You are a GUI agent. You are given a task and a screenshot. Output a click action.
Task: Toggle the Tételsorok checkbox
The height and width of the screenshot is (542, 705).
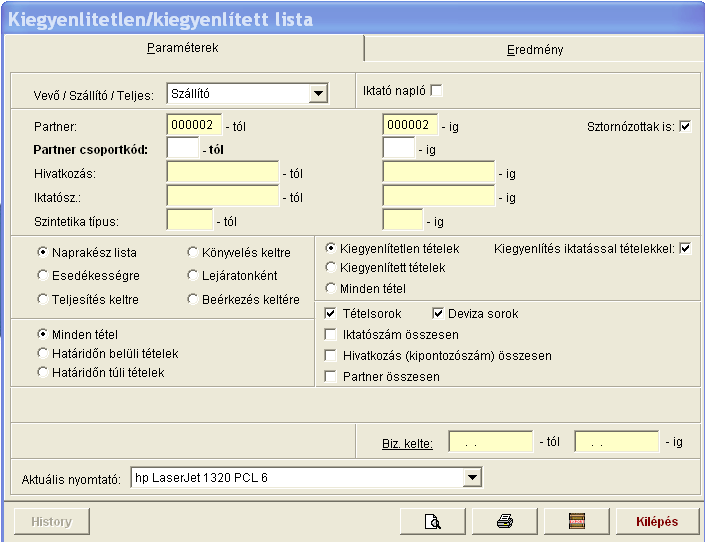[330, 314]
